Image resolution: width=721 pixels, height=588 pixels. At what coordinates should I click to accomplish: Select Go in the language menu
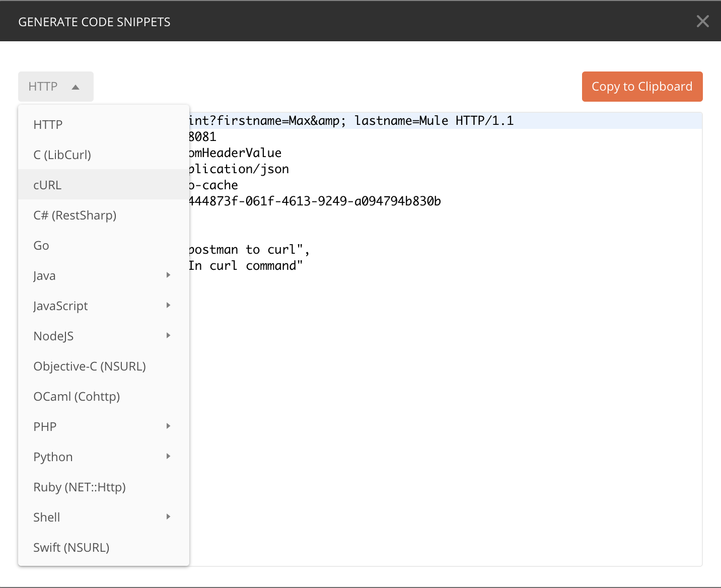(41, 246)
